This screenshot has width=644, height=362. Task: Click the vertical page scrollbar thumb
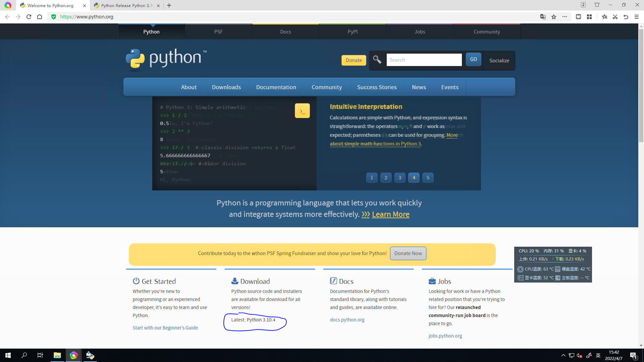tap(641, 85)
